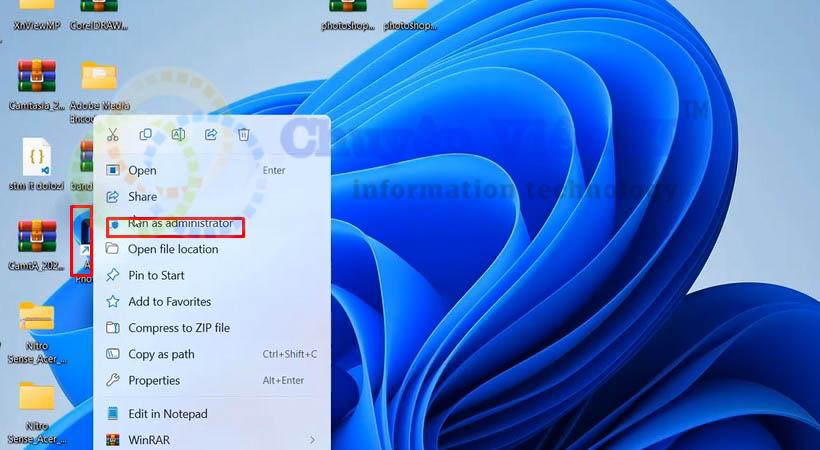The width and height of the screenshot is (820, 450).
Task: Select Copy as path
Action: [x=212, y=354]
